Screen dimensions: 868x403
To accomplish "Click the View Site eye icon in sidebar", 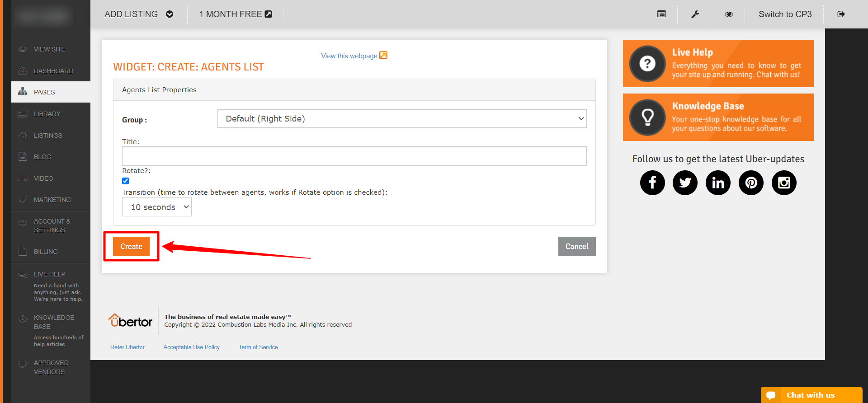I will pos(23,49).
